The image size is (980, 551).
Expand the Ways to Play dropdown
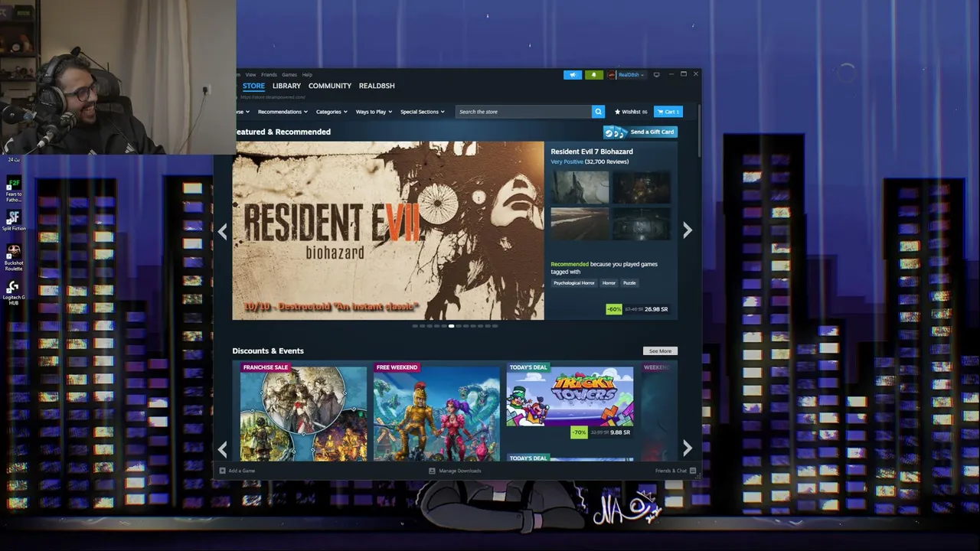[x=374, y=112]
